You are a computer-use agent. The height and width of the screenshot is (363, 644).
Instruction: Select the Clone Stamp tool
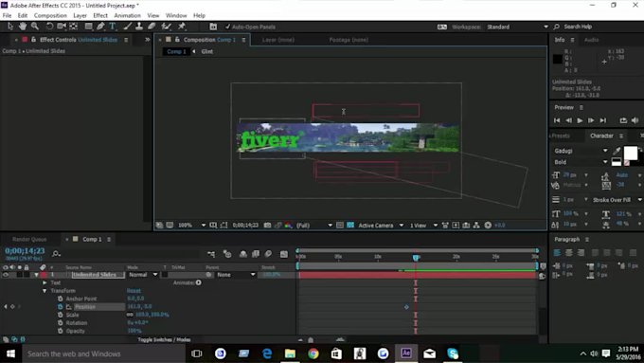[x=139, y=27]
